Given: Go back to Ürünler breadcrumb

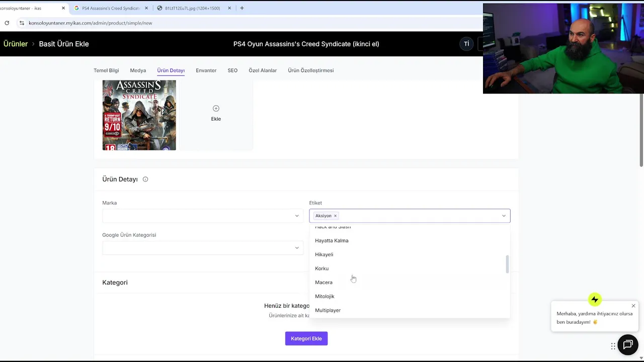Looking at the screenshot, I should pyautogui.click(x=16, y=44).
